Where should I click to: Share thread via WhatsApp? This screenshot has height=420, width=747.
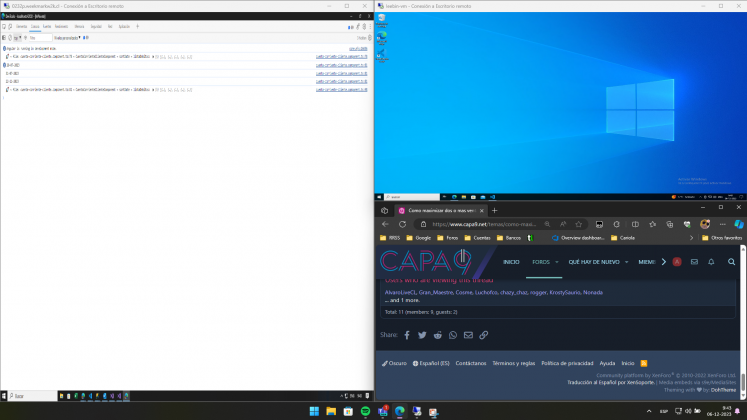pos(453,335)
